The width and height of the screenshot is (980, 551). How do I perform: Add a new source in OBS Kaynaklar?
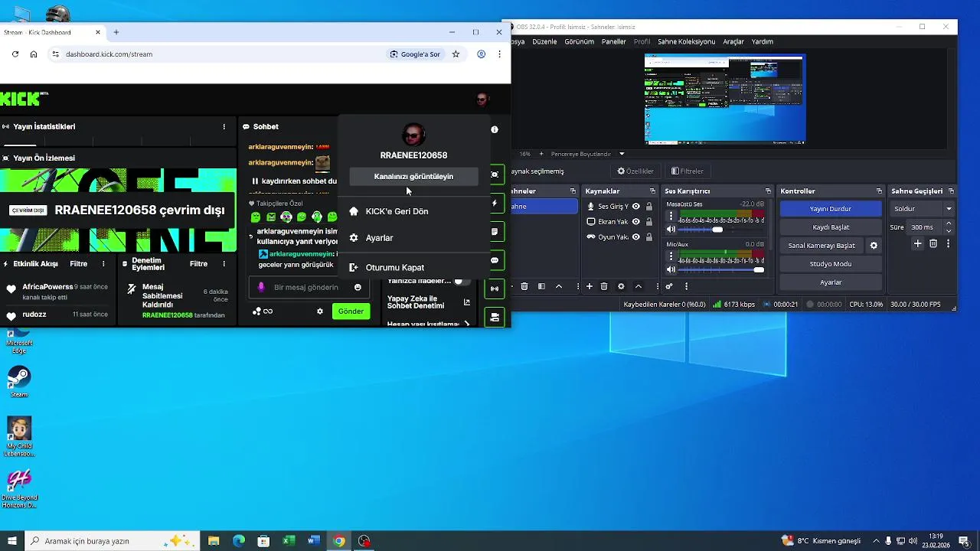590,286
